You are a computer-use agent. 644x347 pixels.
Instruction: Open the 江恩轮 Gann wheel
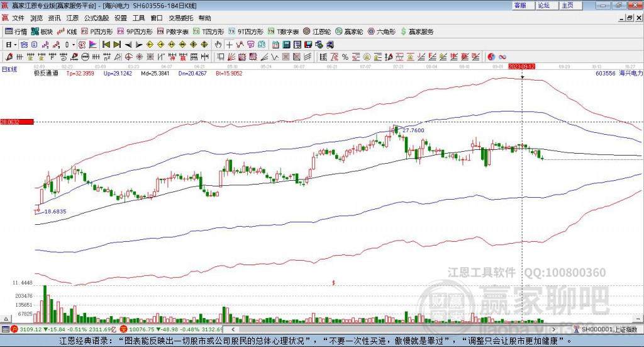click(317, 31)
